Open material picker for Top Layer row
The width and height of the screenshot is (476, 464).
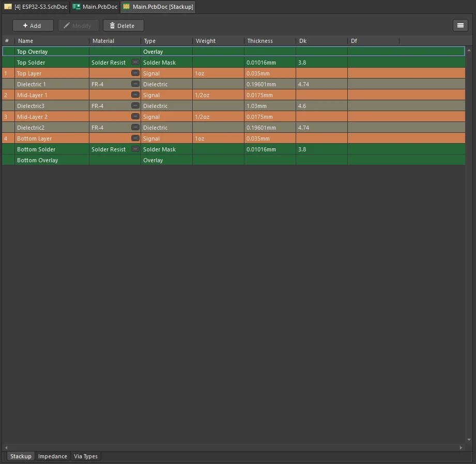(x=135, y=73)
